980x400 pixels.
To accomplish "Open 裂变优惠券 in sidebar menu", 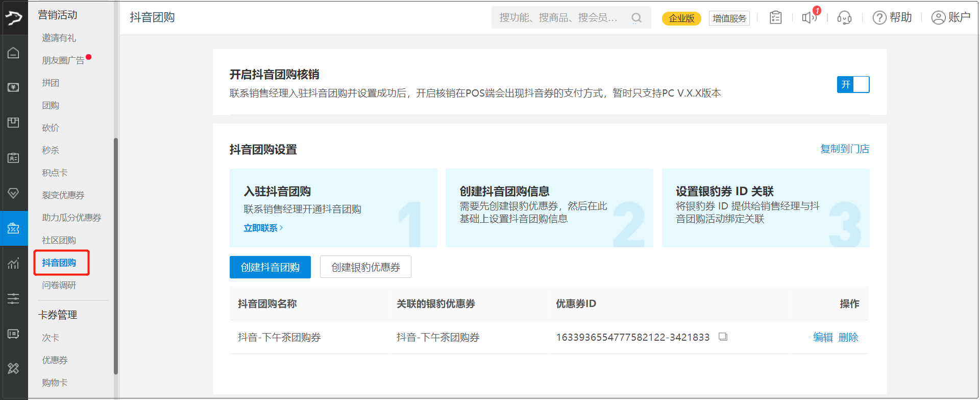I will (x=63, y=195).
